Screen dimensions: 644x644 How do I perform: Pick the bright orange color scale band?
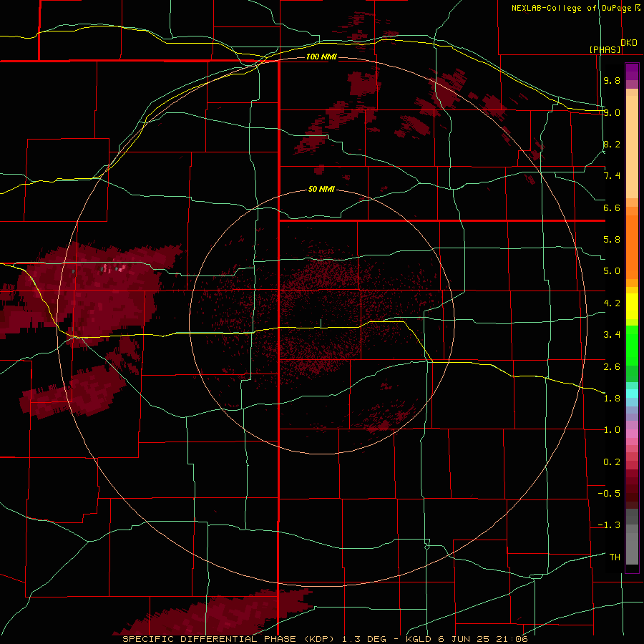(632, 248)
